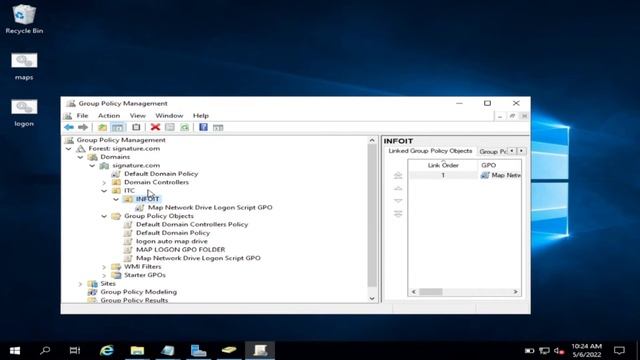640x360 pixels.
Task: Click the green Refresh toolbar icon
Action: (x=185, y=127)
